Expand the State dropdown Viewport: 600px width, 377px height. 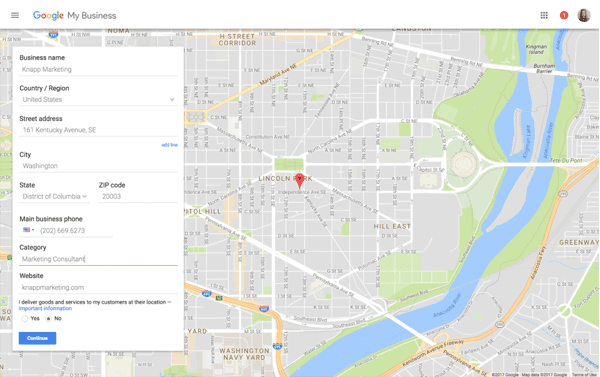pyautogui.click(x=54, y=196)
